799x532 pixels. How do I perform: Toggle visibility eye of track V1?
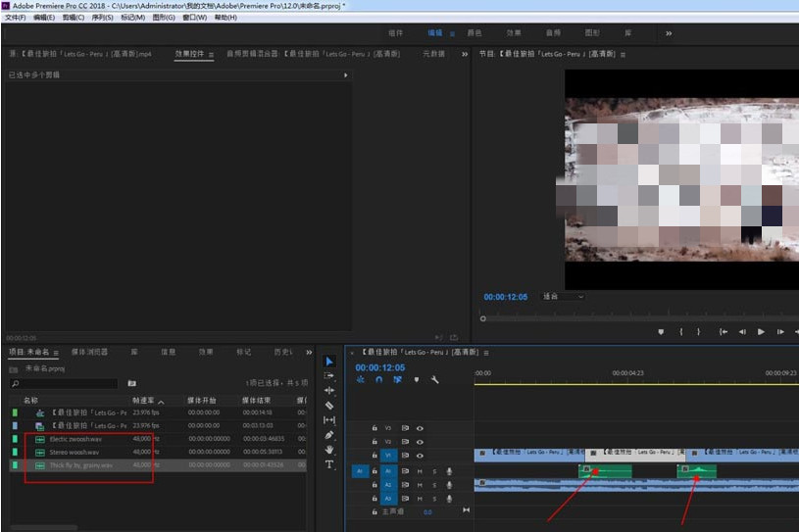(x=420, y=456)
